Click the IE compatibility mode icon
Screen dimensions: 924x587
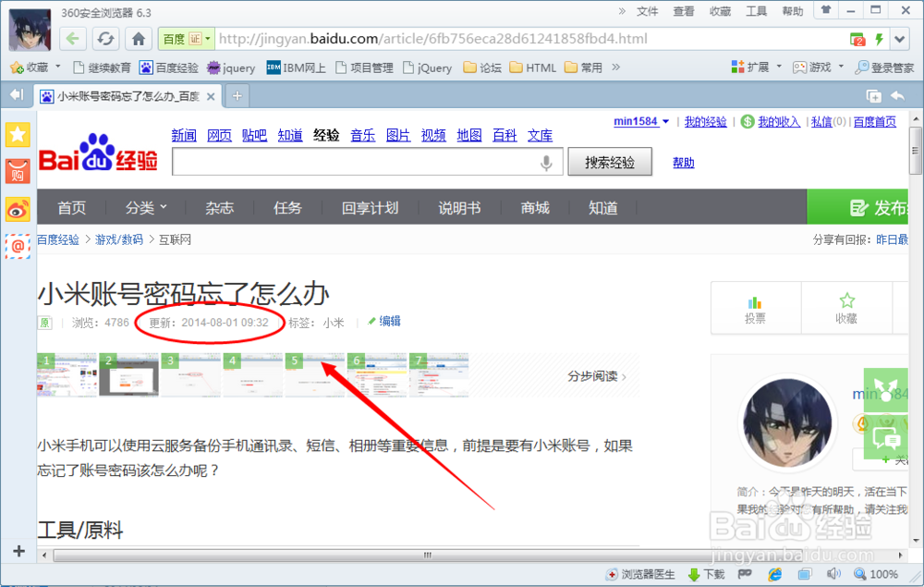click(x=774, y=573)
